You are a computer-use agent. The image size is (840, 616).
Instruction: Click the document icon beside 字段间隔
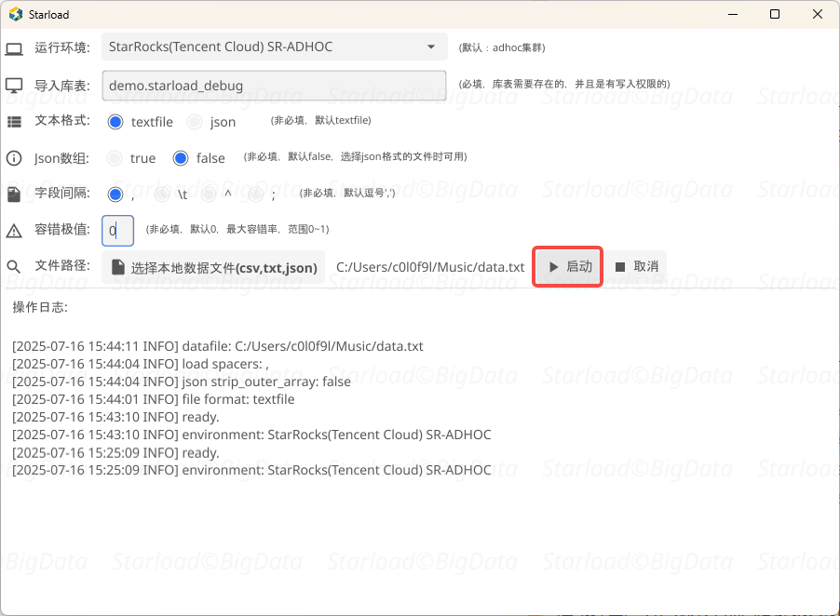[14, 194]
